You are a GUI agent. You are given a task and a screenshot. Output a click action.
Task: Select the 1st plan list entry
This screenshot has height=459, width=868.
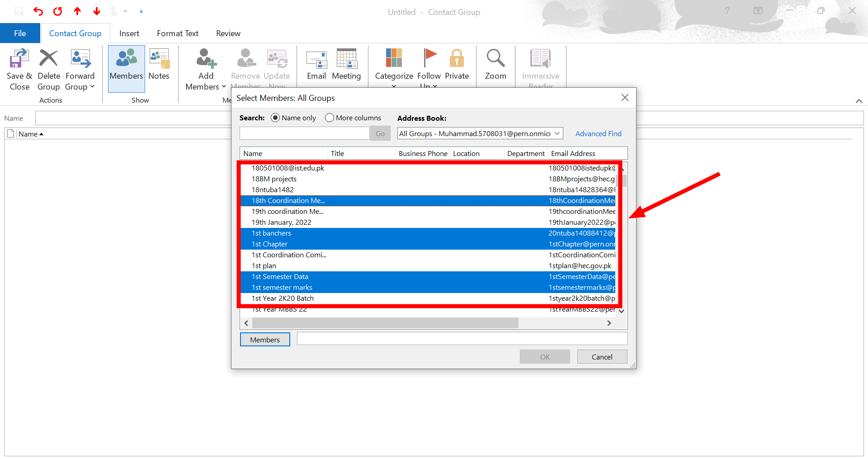(x=264, y=266)
